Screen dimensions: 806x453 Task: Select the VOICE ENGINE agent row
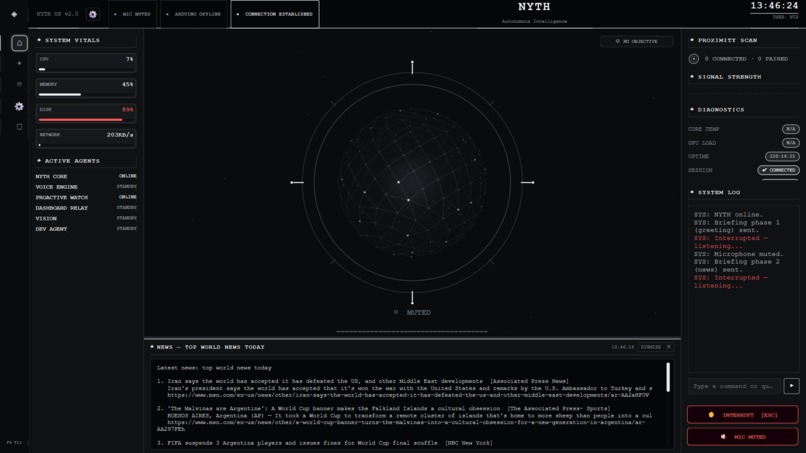click(86, 187)
